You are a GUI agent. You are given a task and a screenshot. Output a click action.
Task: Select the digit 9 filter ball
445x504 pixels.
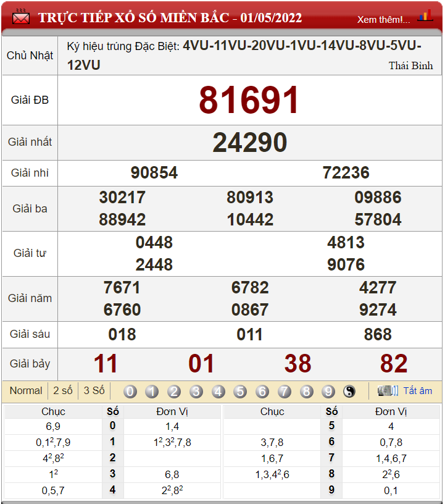click(328, 391)
